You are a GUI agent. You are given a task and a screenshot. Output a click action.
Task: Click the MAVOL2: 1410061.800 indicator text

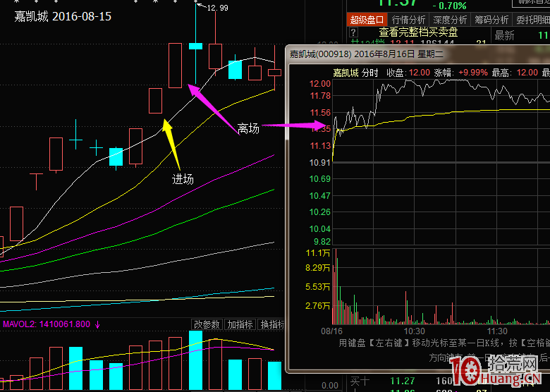[x=47, y=324]
